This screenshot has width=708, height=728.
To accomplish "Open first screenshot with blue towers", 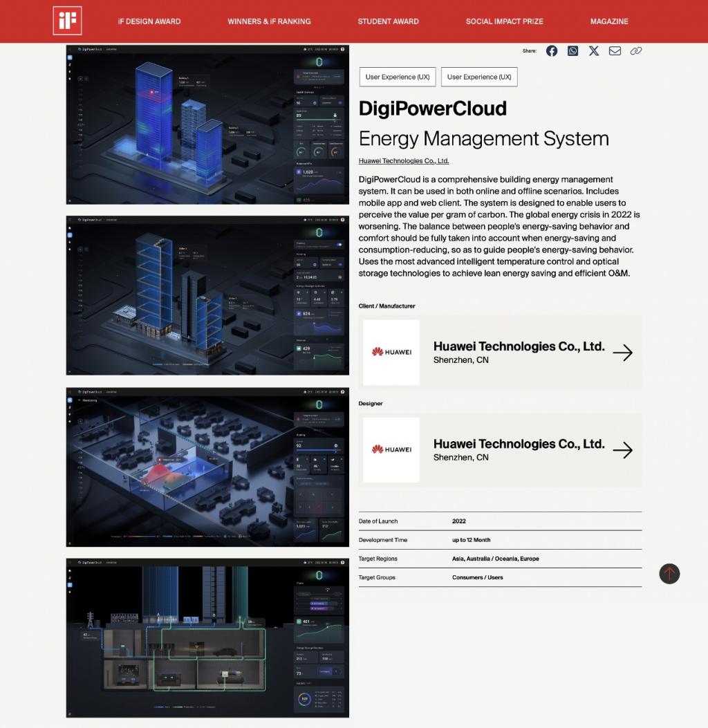I will coord(207,124).
